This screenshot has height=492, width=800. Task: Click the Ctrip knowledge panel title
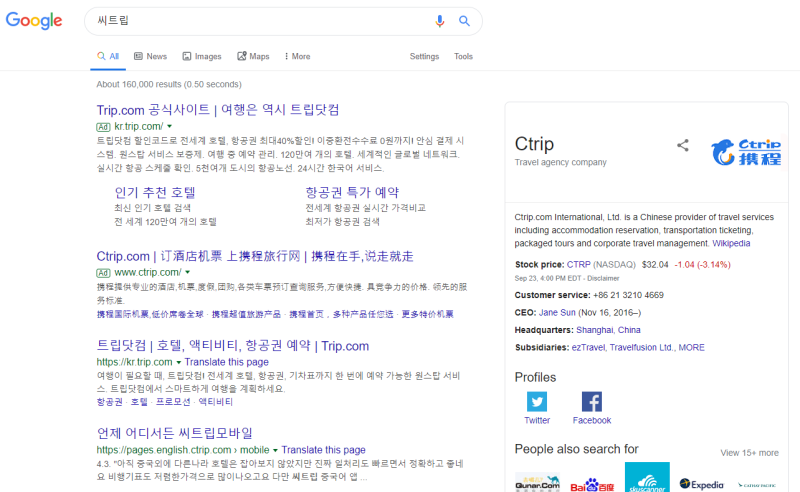click(x=534, y=144)
